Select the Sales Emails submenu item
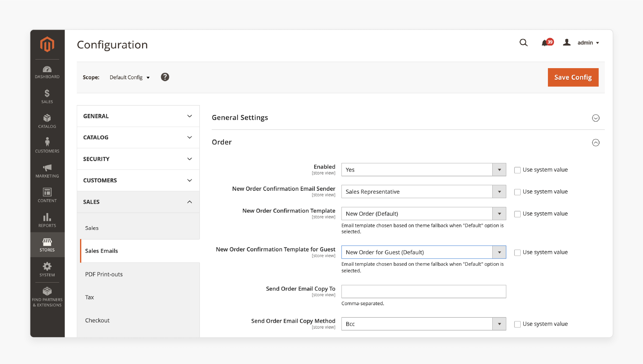Screen dimensions: 643x364 point(140,251)
